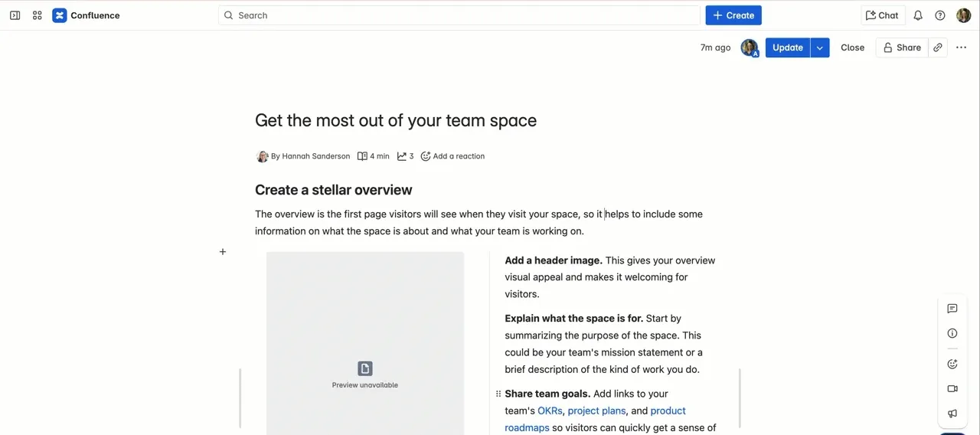
Task: Open the comments icon in right rail
Action: pyautogui.click(x=952, y=309)
